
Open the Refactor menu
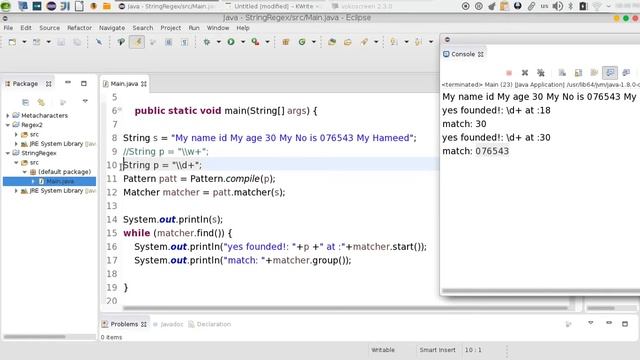point(80,28)
